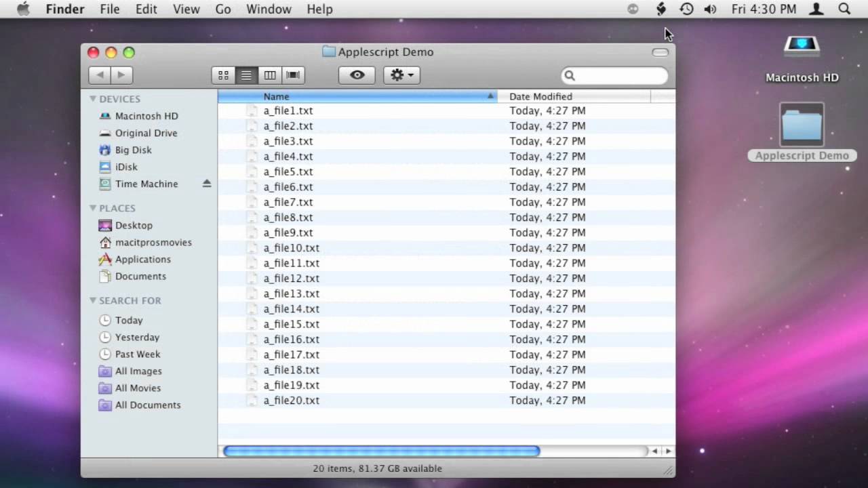Go forward with the right arrow

tap(121, 75)
